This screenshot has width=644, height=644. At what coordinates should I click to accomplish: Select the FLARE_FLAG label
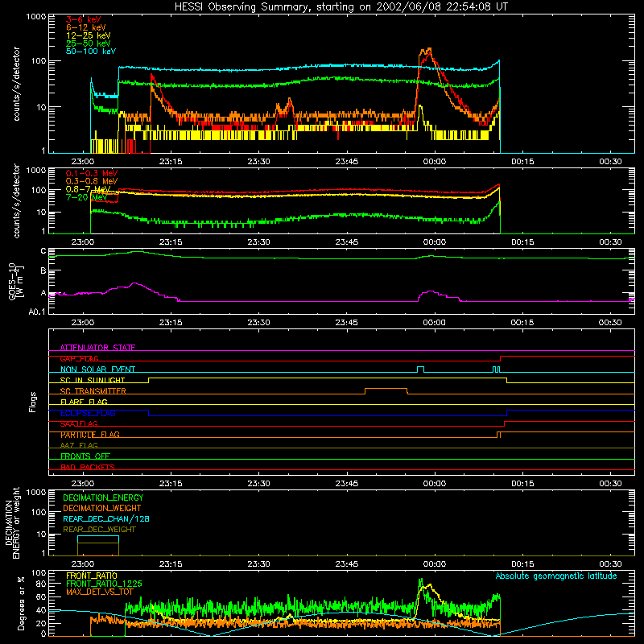[x=84, y=402]
